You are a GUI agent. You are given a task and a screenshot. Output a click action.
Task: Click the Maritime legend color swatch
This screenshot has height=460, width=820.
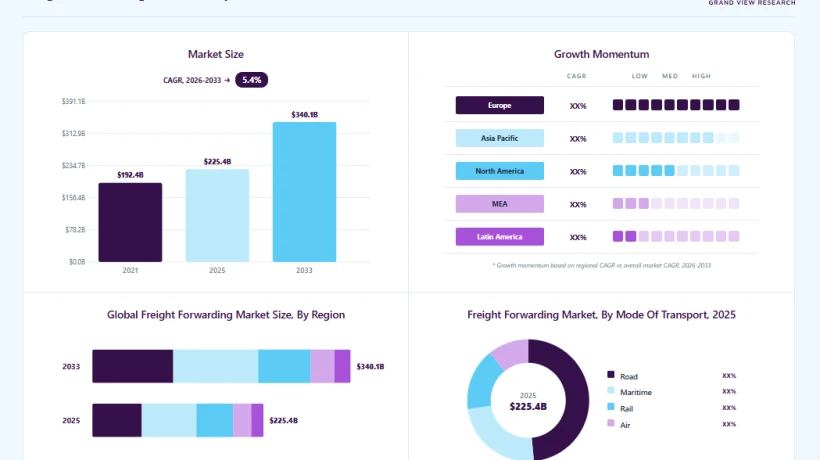(x=610, y=390)
